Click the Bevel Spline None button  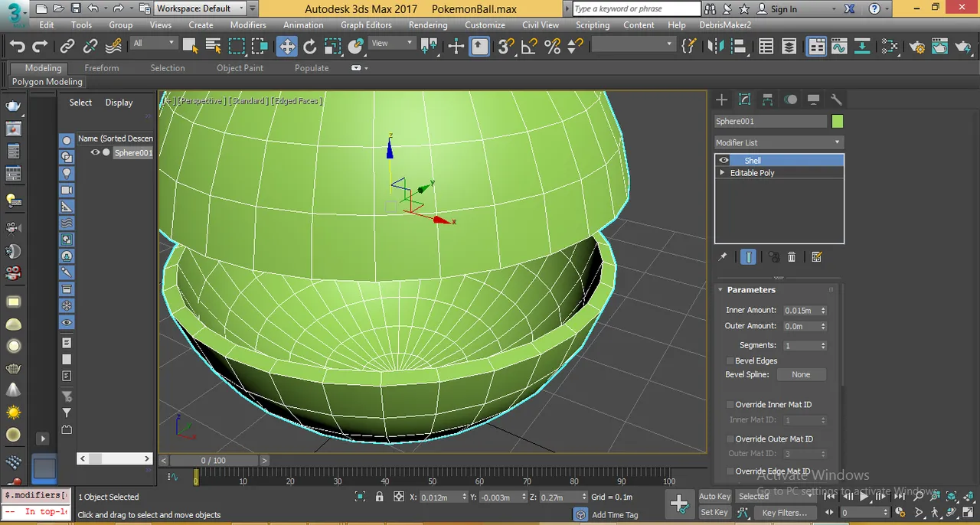(x=801, y=375)
